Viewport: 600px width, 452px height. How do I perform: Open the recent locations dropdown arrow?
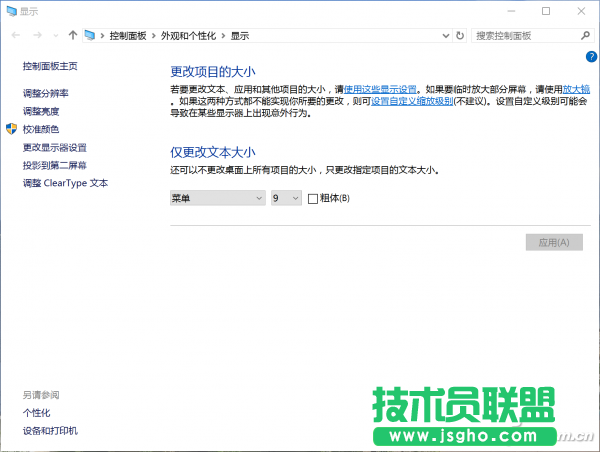pos(54,35)
